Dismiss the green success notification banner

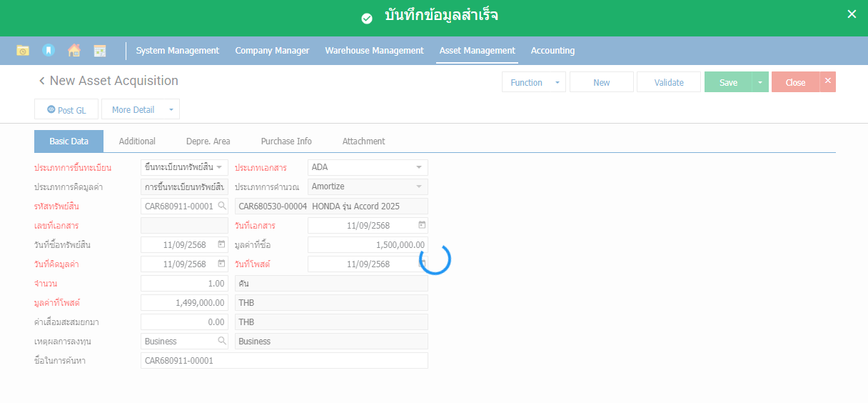pyautogui.click(x=851, y=14)
